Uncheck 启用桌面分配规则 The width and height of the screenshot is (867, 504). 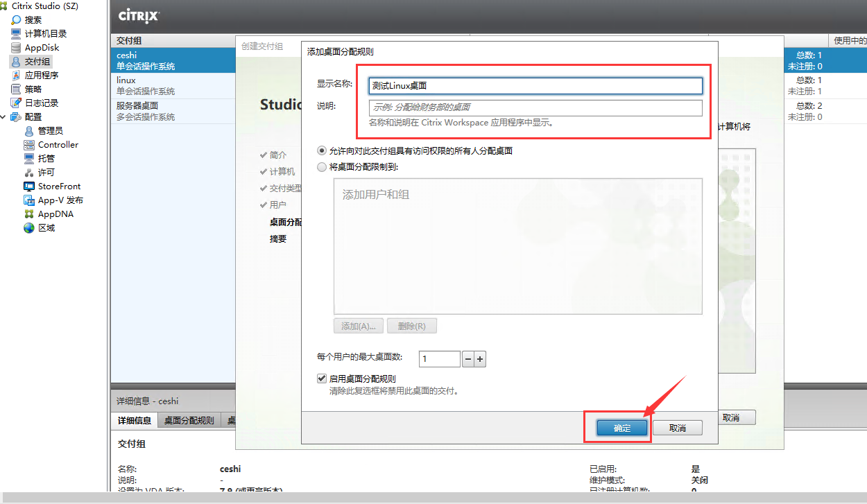[x=322, y=378]
